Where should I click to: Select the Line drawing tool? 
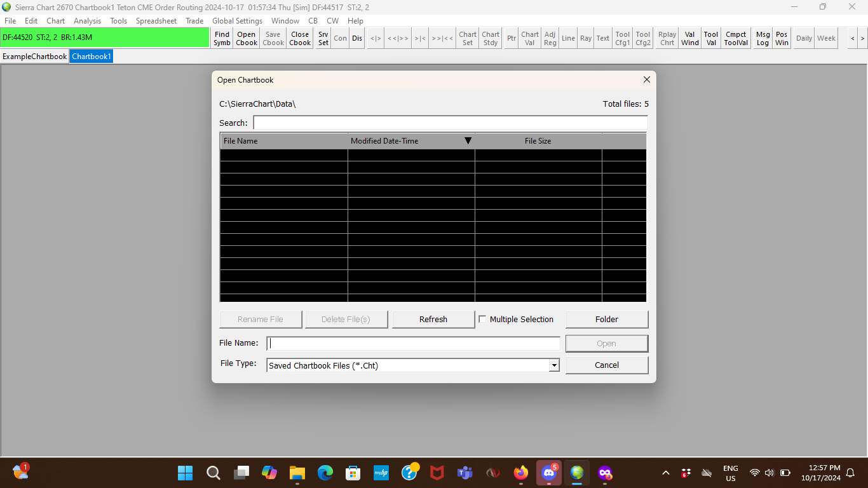[568, 38]
